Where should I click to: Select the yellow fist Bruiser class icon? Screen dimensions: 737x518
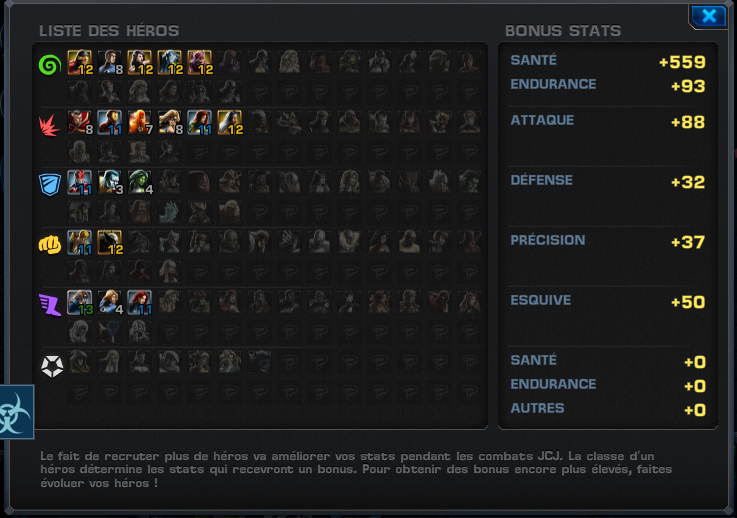(x=50, y=244)
